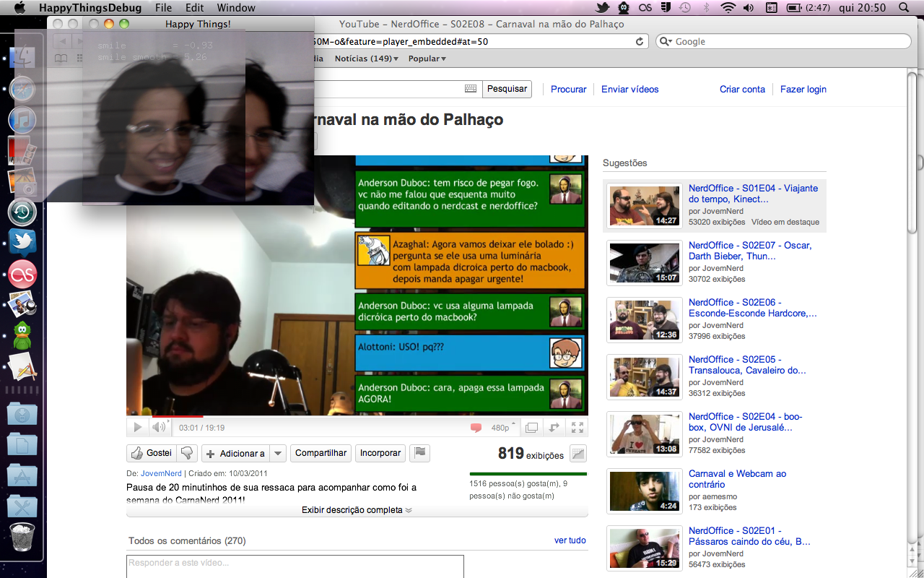Seek in the video progress bar
This screenshot has height=578, width=924.
click(357, 416)
